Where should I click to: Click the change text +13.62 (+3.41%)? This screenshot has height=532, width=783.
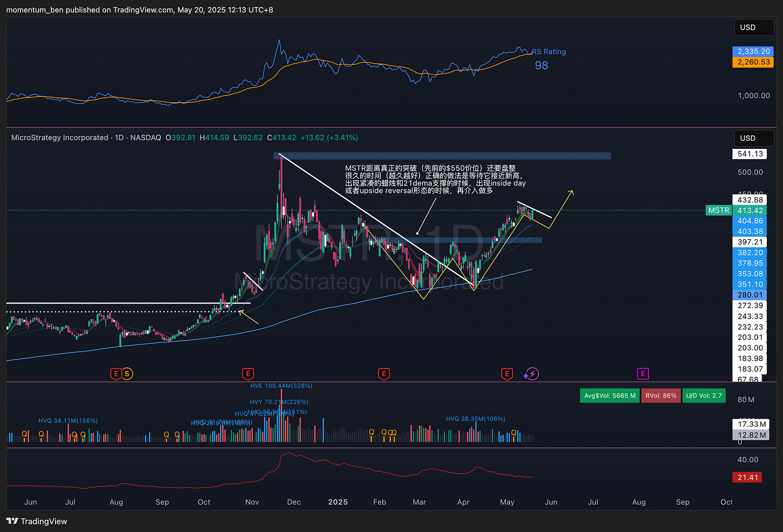tap(329, 138)
